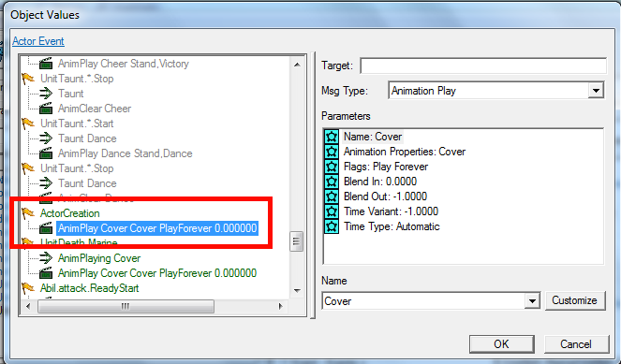Select the Name: Cover parameter
Screen dimensions: 621x364
373,137
